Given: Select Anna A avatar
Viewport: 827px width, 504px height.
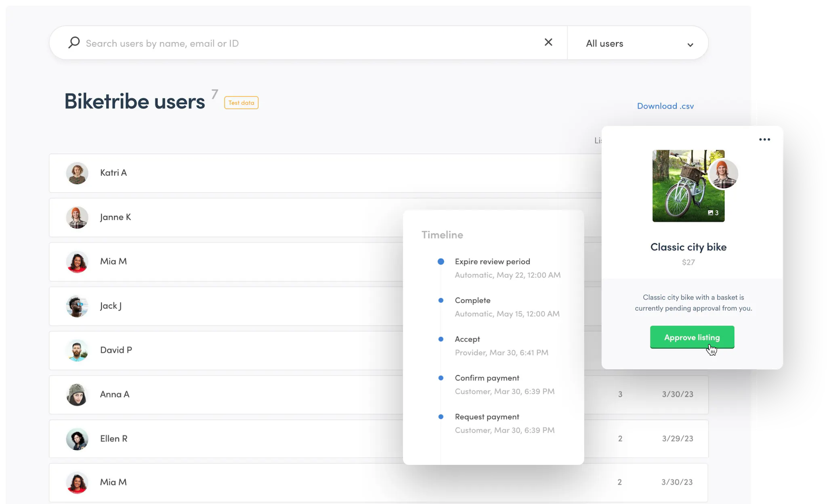Looking at the screenshot, I should coord(77,395).
